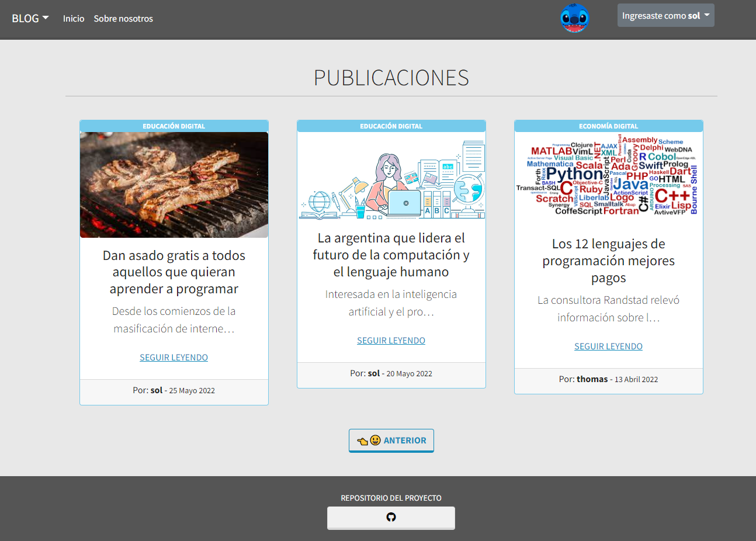This screenshot has width=756, height=541.
Task: Click the title 'La argentina que lidera el futuro'
Action: point(391,255)
